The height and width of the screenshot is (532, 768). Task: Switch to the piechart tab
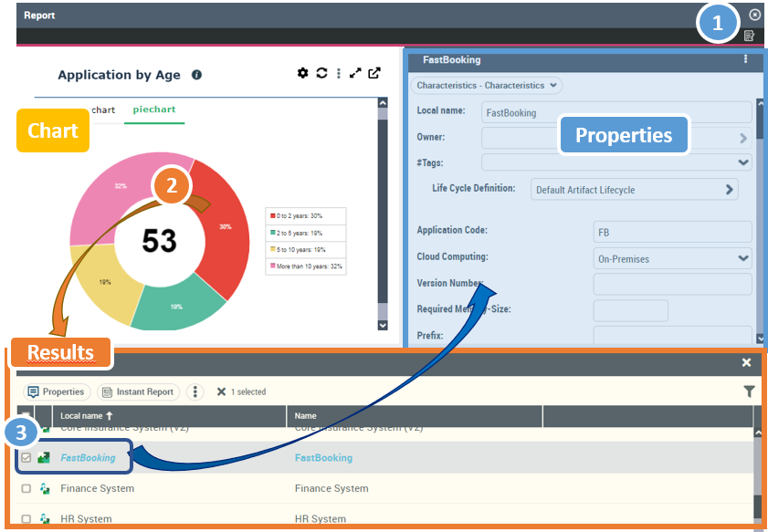pos(153,110)
